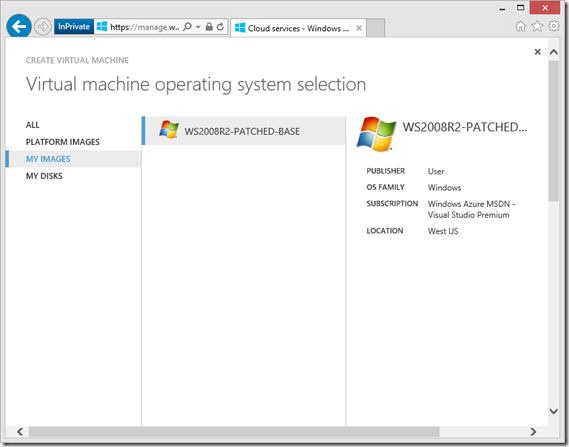
Task: Select PLATFORM IMAGES category
Action: click(63, 142)
